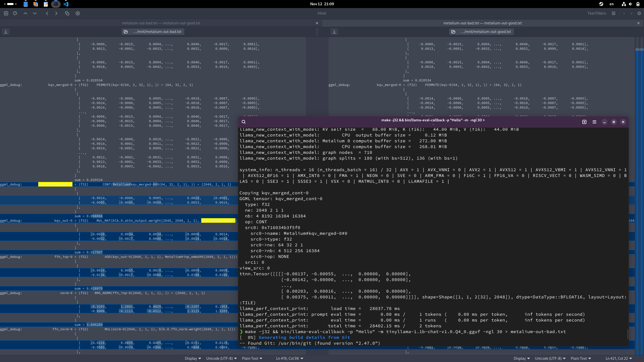
Task: Click the new comparison plus icon
Action: point(6,13)
